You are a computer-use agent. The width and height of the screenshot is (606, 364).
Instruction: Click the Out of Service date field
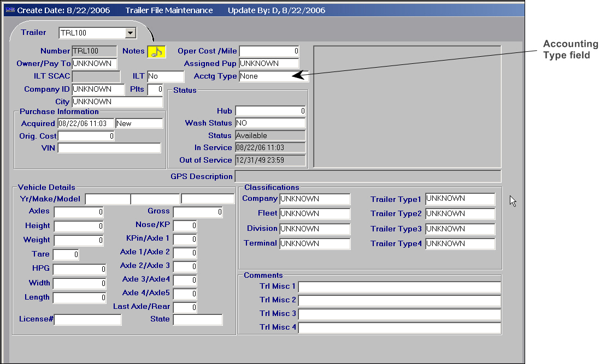pyautogui.click(x=270, y=160)
